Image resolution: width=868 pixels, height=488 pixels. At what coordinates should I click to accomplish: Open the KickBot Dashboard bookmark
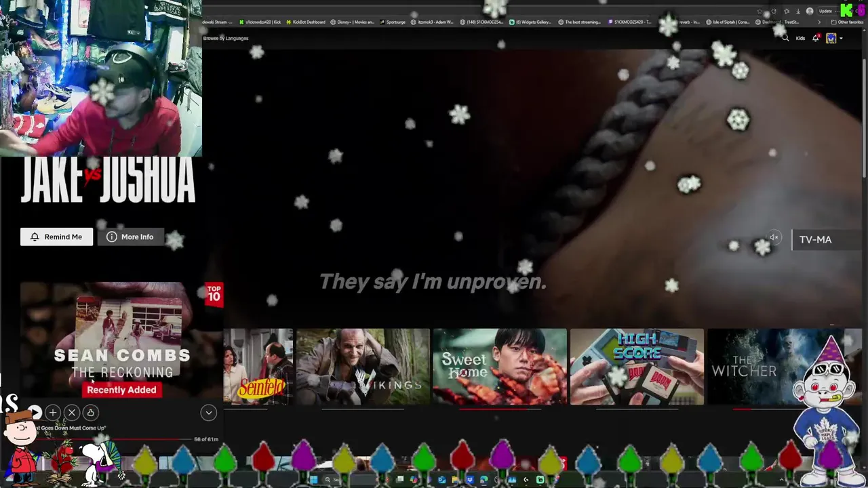pyautogui.click(x=305, y=22)
